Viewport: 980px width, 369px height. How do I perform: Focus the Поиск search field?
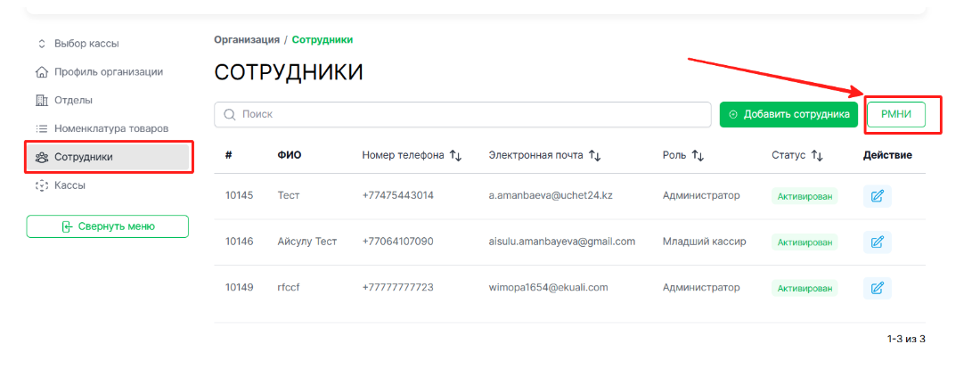pos(463,115)
